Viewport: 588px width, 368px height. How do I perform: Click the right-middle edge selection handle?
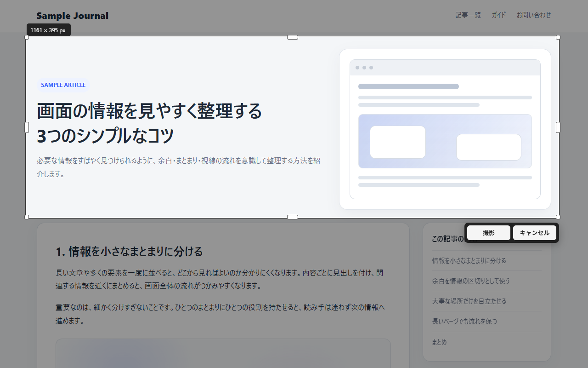[558, 127]
